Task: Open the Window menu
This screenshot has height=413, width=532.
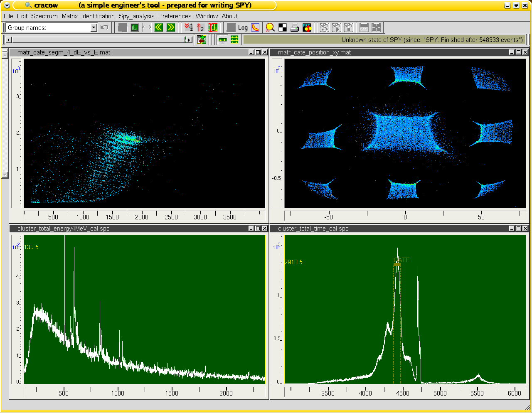Action: tap(207, 16)
